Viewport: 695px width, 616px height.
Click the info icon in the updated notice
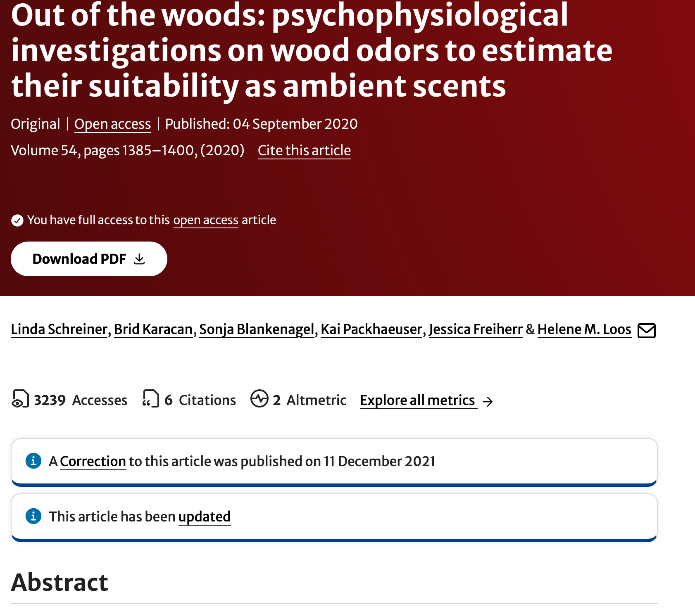[x=33, y=516]
